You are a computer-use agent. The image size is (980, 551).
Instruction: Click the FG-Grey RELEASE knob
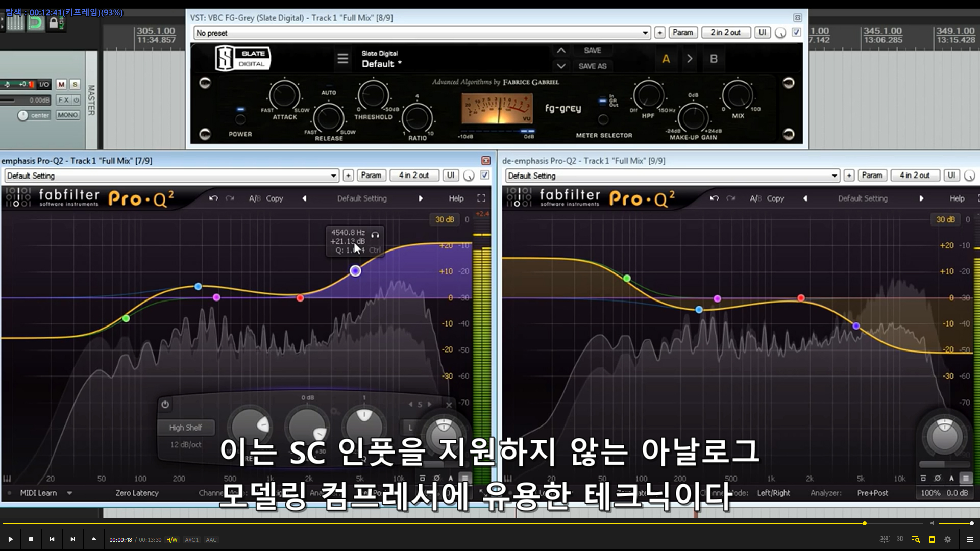[328, 118]
